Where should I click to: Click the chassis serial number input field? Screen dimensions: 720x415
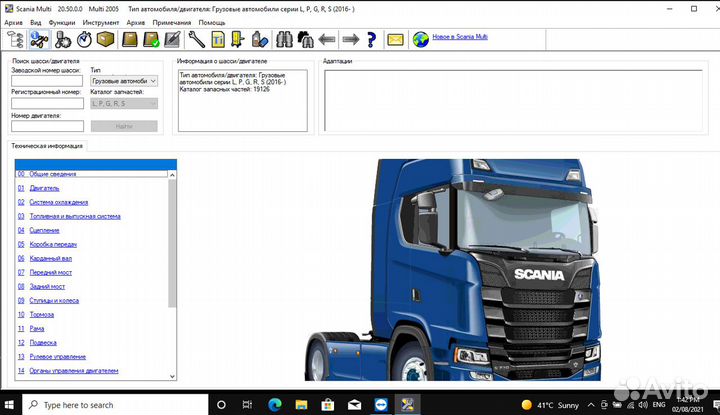47,81
